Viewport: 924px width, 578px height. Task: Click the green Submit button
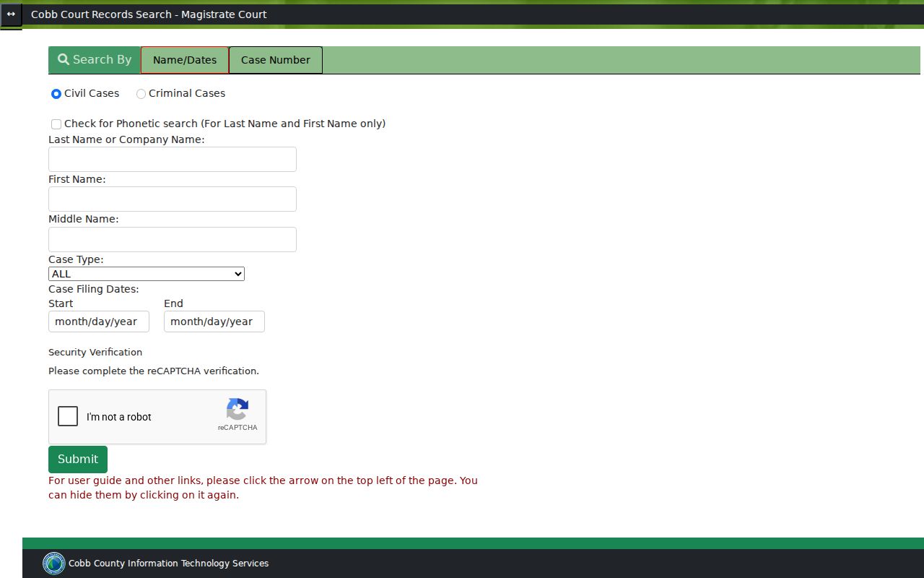click(78, 460)
